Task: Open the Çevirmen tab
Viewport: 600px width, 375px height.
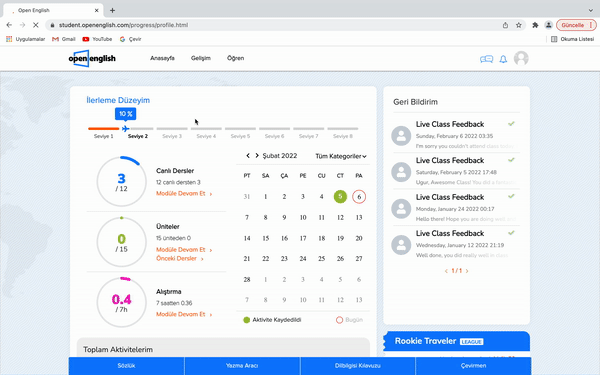Action: pos(473,366)
